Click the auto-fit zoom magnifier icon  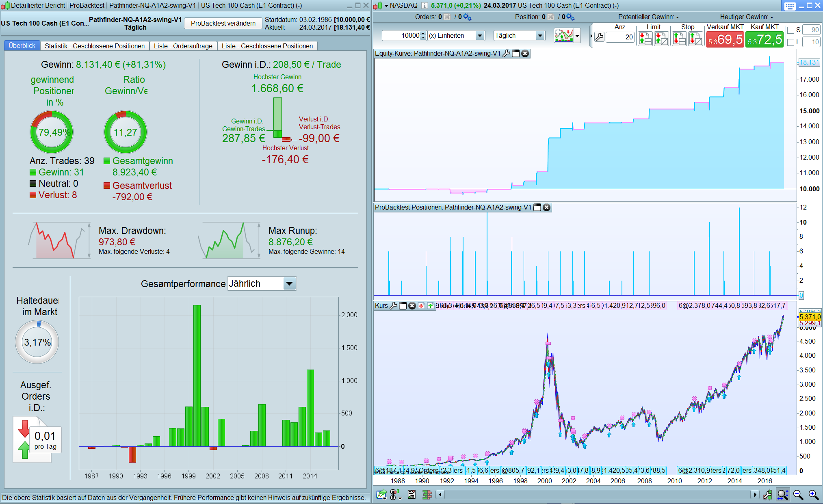coord(783,494)
